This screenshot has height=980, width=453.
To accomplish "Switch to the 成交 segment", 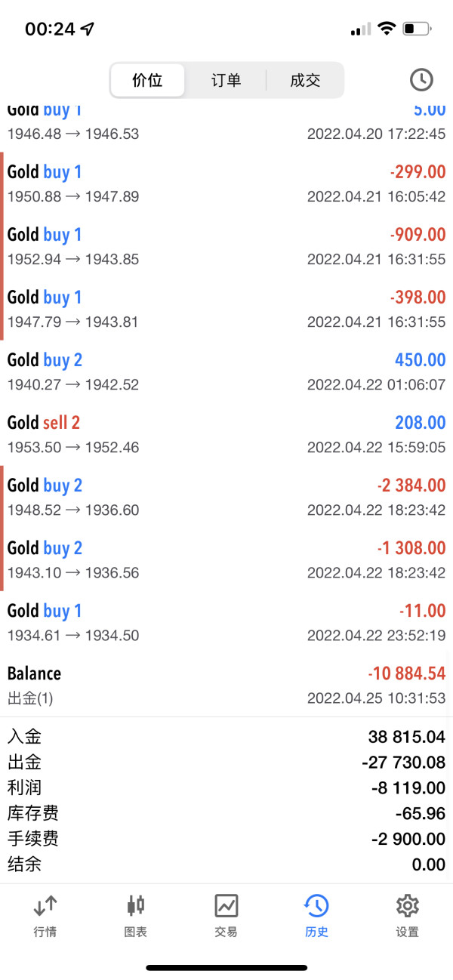I will click(x=305, y=80).
